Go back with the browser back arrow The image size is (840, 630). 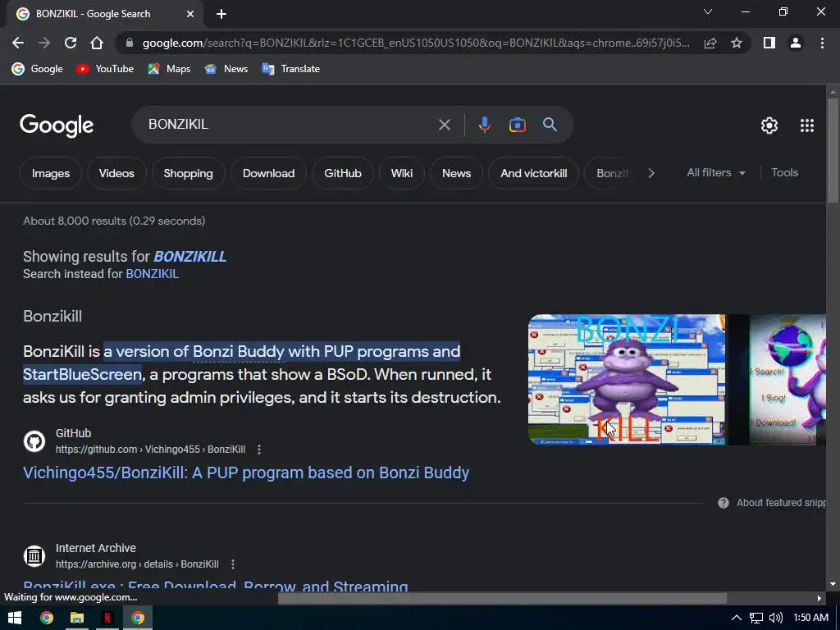click(x=18, y=43)
